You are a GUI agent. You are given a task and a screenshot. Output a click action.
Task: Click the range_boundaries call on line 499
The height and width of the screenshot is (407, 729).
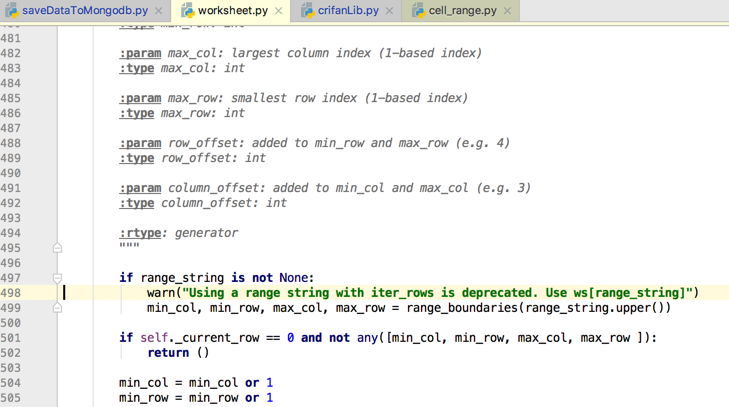click(463, 308)
